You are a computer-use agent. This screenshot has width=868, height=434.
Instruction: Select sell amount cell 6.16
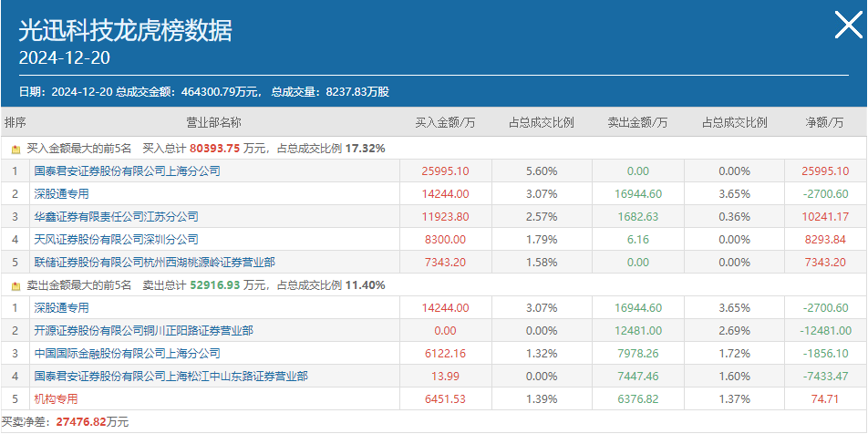[x=637, y=240]
